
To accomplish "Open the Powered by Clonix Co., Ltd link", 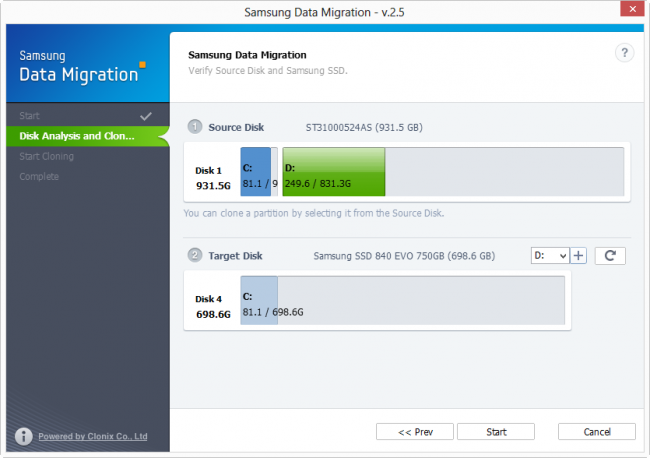I will [93, 436].
